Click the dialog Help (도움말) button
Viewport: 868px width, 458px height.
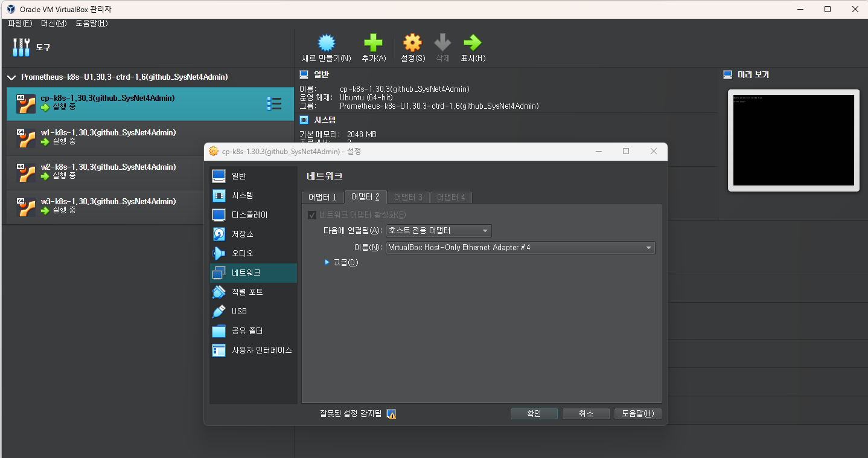pos(638,414)
